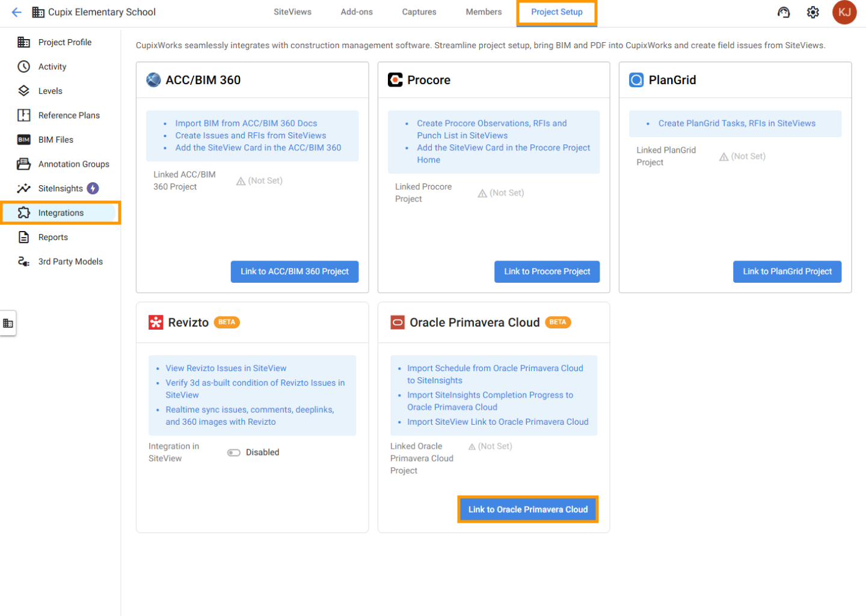The height and width of the screenshot is (616, 866).
Task: Click the building icon beside Cupix Elementary School
Action: (x=38, y=12)
